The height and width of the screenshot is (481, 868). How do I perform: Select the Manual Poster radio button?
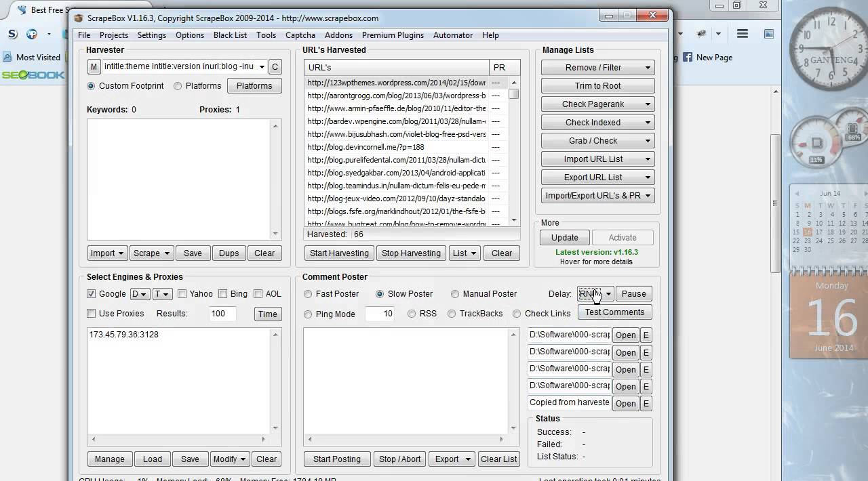455,294
